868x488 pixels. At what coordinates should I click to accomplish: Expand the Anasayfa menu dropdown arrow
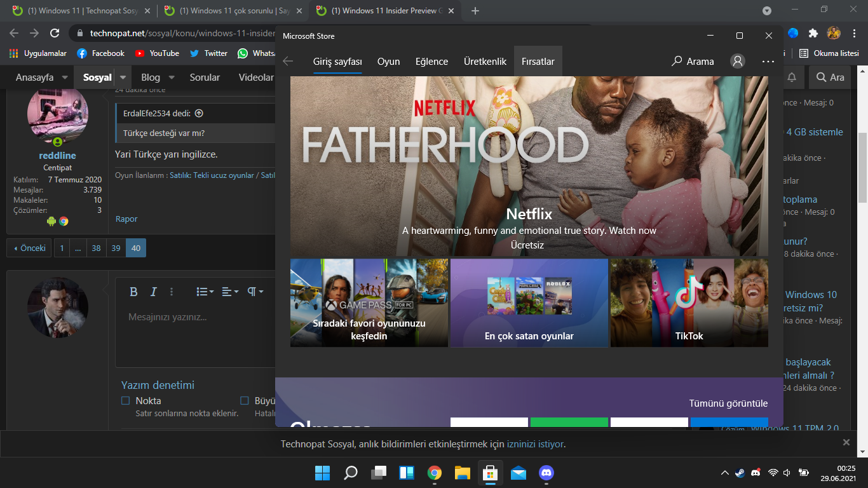[x=65, y=78]
